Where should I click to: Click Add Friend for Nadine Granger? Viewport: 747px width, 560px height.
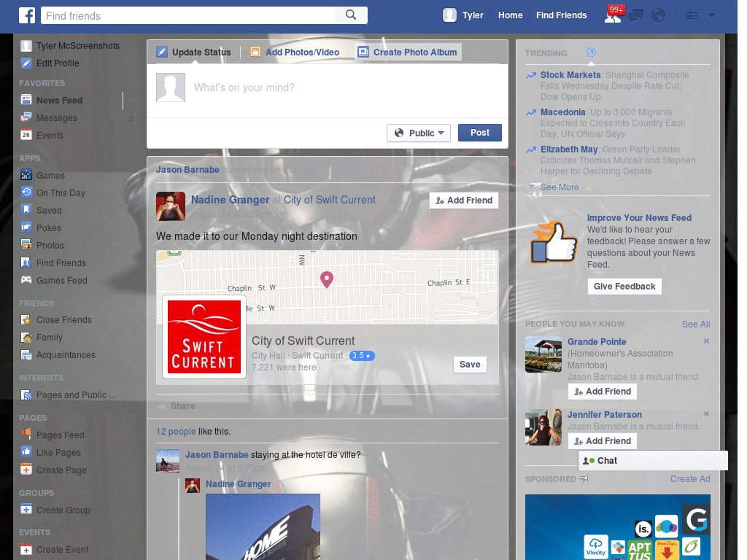click(x=464, y=201)
